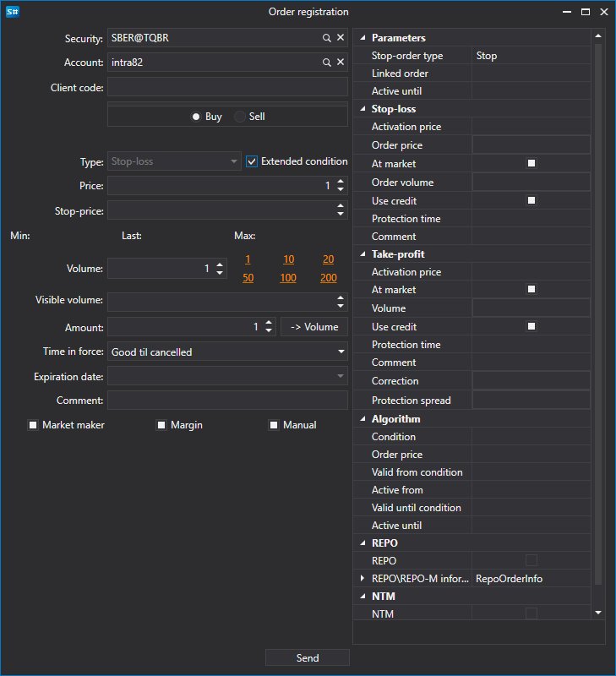Check Stop-loss Use credit checkbox
616x676 pixels.
coord(532,200)
